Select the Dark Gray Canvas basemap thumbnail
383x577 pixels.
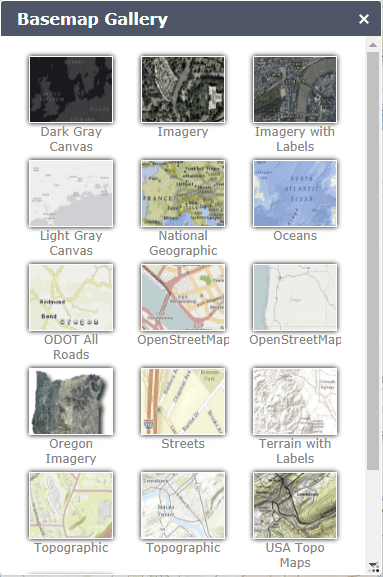(x=71, y=89)
